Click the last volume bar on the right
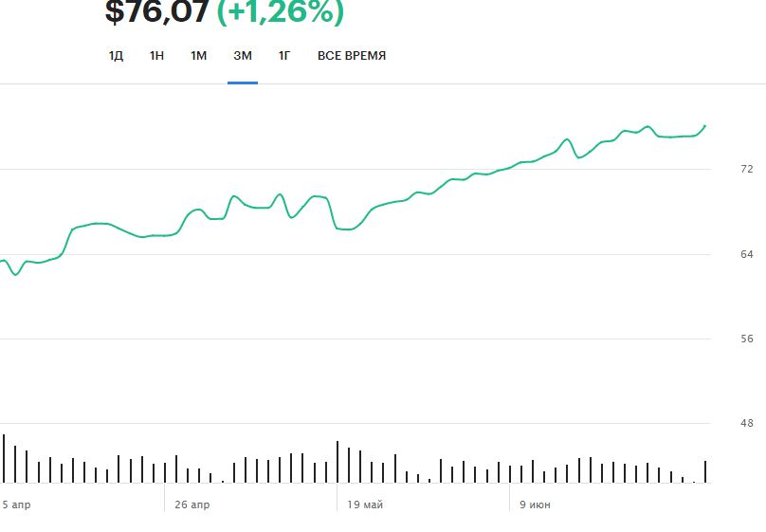Screen dimensions: 766x532 [x=705, y=471]
